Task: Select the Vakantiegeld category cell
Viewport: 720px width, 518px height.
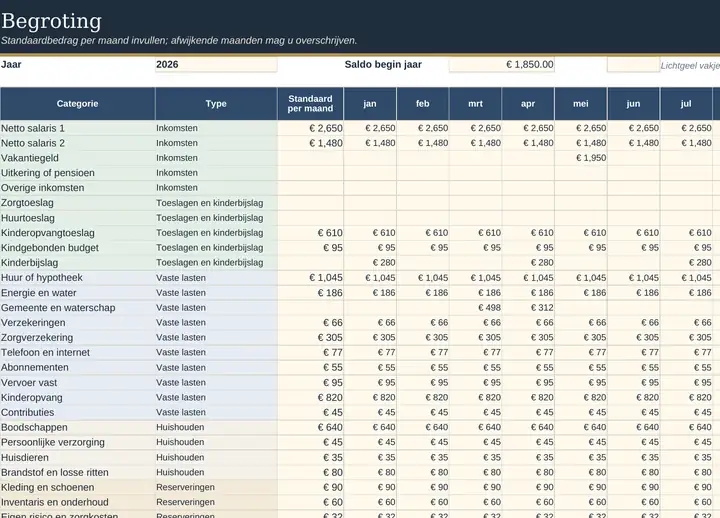Action: (x=78, y=158)
